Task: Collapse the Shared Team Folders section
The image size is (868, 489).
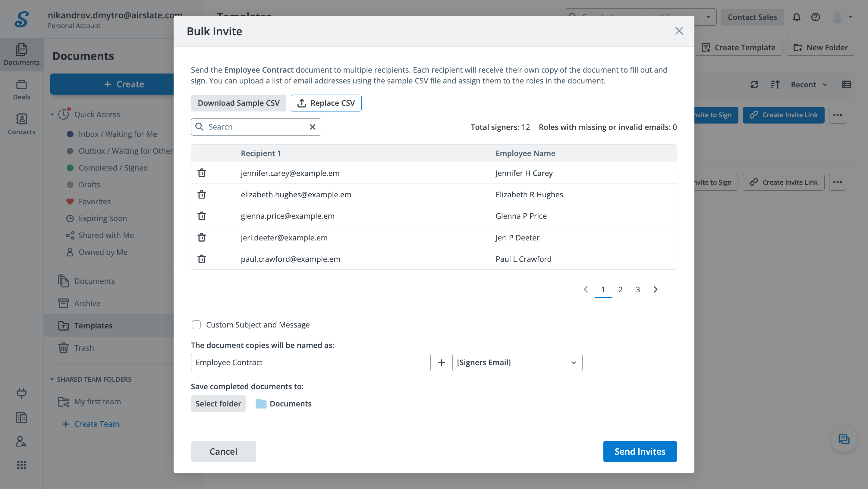Action: (52, 379)
